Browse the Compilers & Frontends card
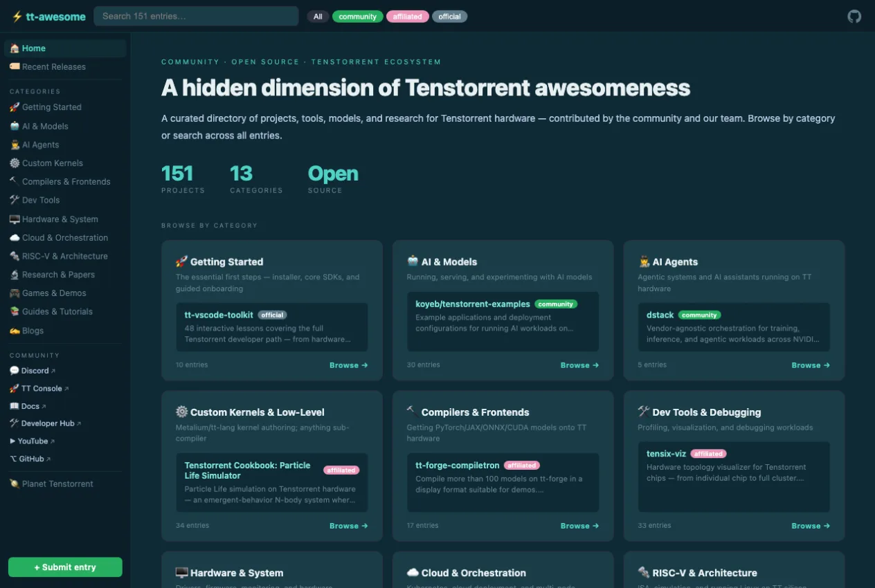Viewport: 875px width, 588px height. pos(580,526)
